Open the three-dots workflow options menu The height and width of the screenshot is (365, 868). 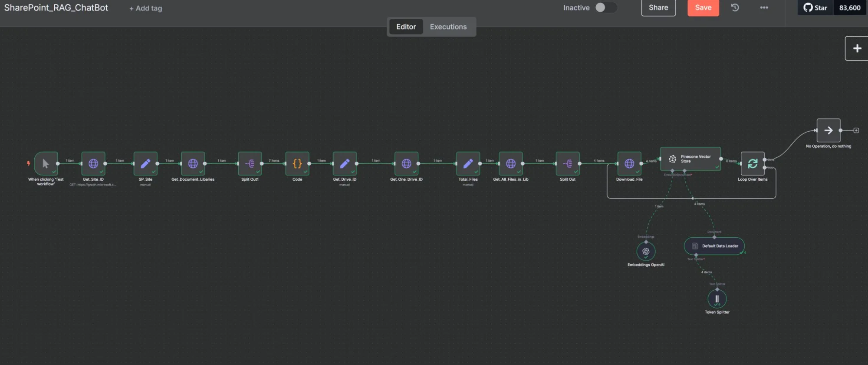(764, 8)
